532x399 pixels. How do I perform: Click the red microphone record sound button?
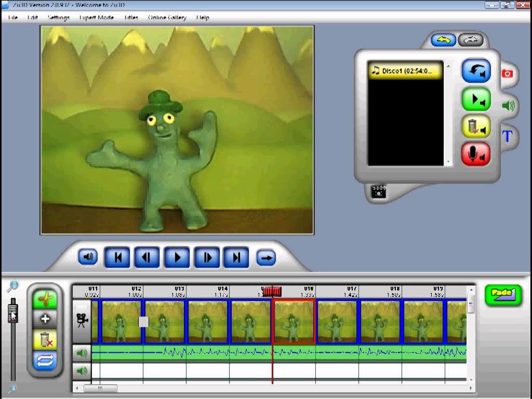[476, 153]
